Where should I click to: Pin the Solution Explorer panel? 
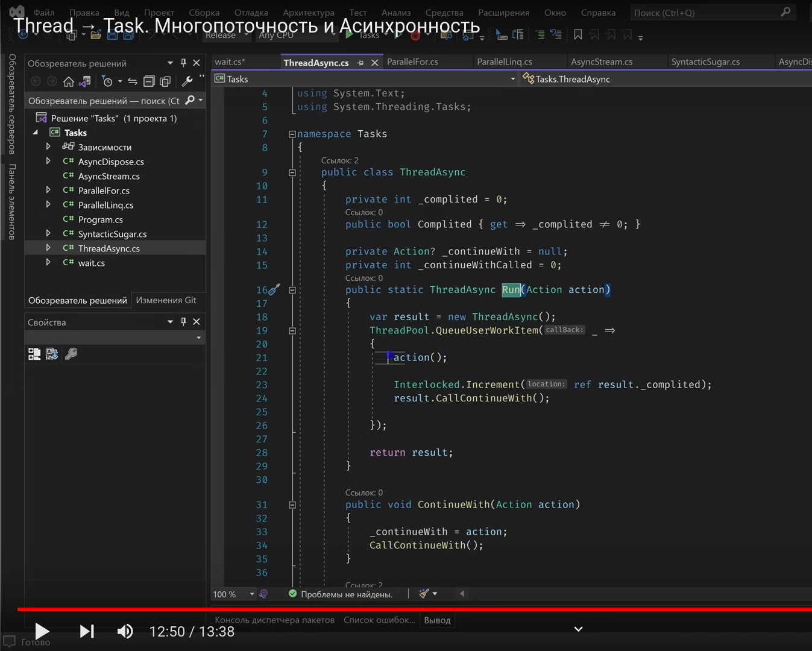[x=183, y=63]
